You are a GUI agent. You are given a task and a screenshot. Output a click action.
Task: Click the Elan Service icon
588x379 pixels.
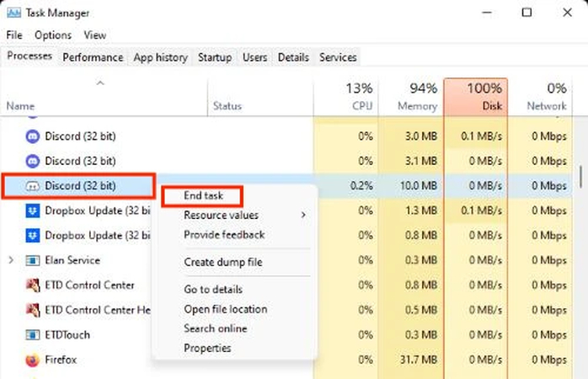(33, 260)
